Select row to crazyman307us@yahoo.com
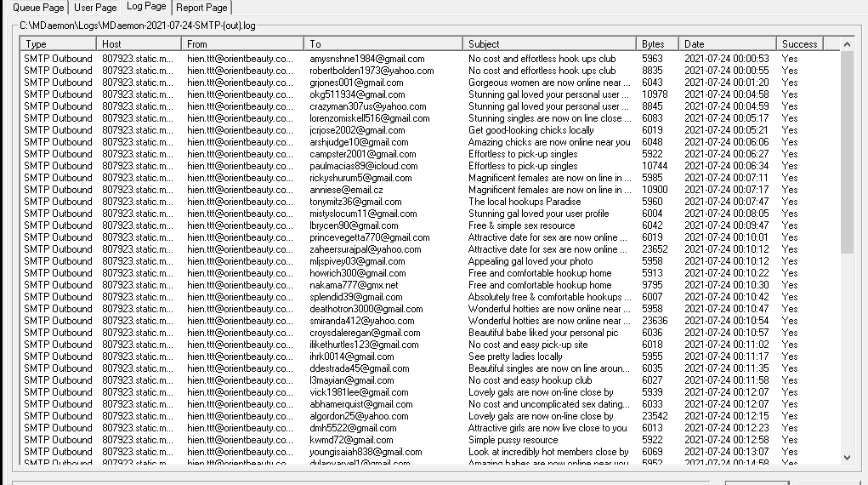This screenshot has width=868, height=485. [x=430, y=106]
